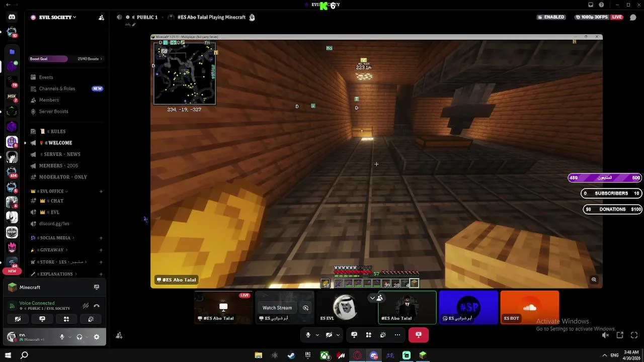Click invite friends icon beside user panel

119,335
